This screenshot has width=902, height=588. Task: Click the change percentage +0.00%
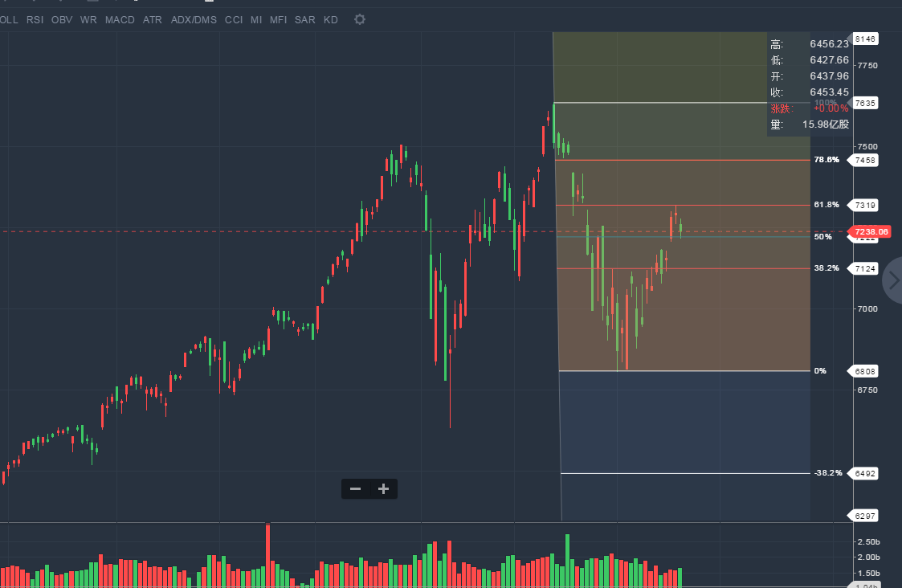pyautogui.click(x=831, y=108)
